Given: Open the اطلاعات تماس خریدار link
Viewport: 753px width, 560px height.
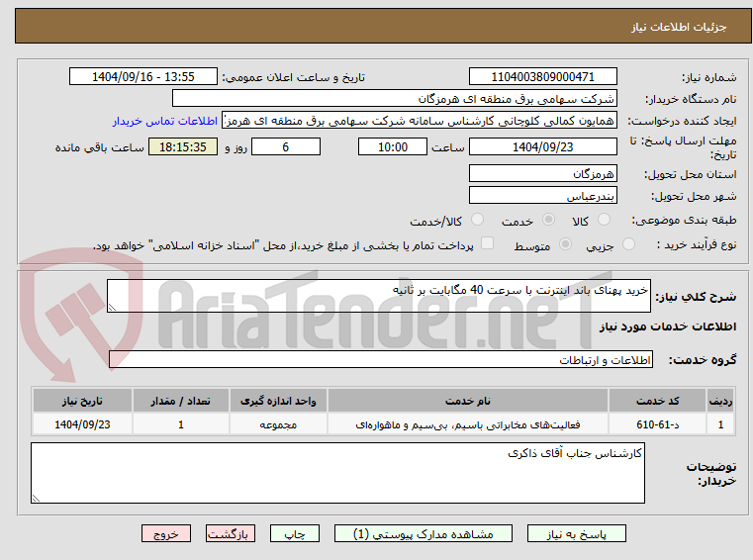Looking at the screenshot, I should (165, 121).
